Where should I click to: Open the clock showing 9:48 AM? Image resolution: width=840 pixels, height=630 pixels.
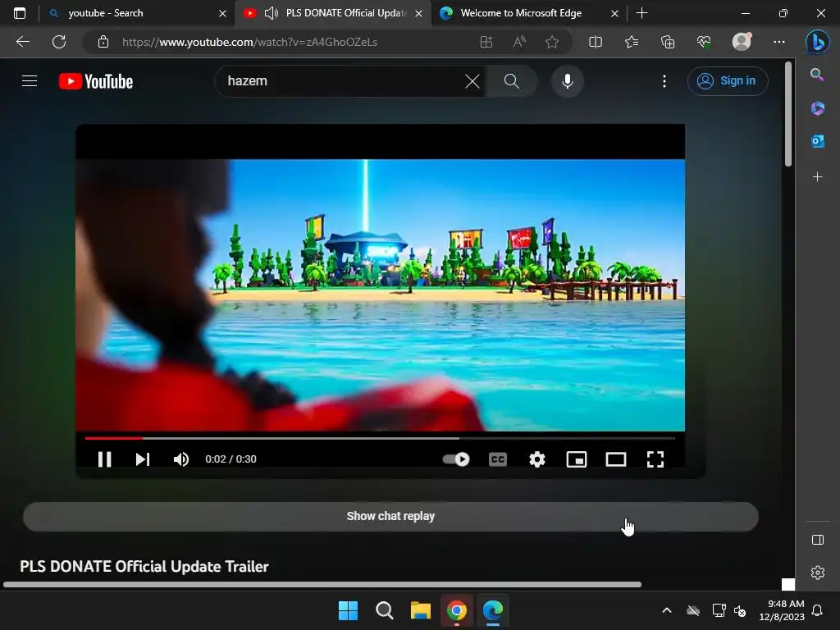point(782,610)
